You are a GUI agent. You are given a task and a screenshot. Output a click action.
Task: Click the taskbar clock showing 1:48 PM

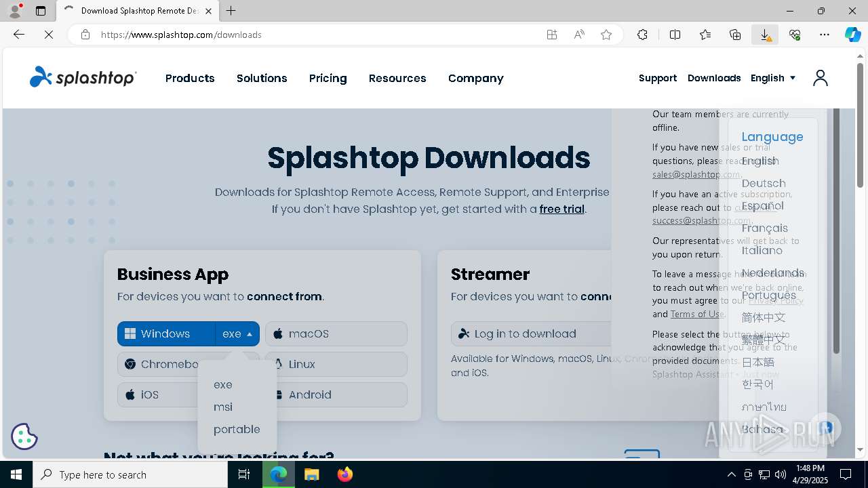click(x=810, y=474)
